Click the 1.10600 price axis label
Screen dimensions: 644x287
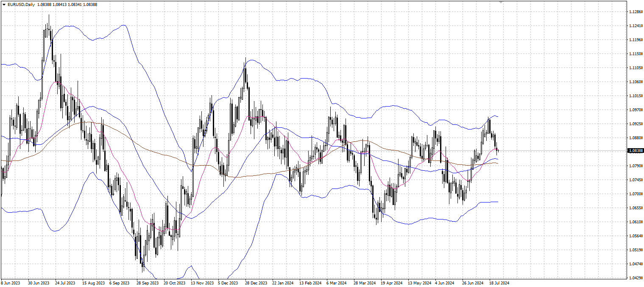(x=636, y=82)
